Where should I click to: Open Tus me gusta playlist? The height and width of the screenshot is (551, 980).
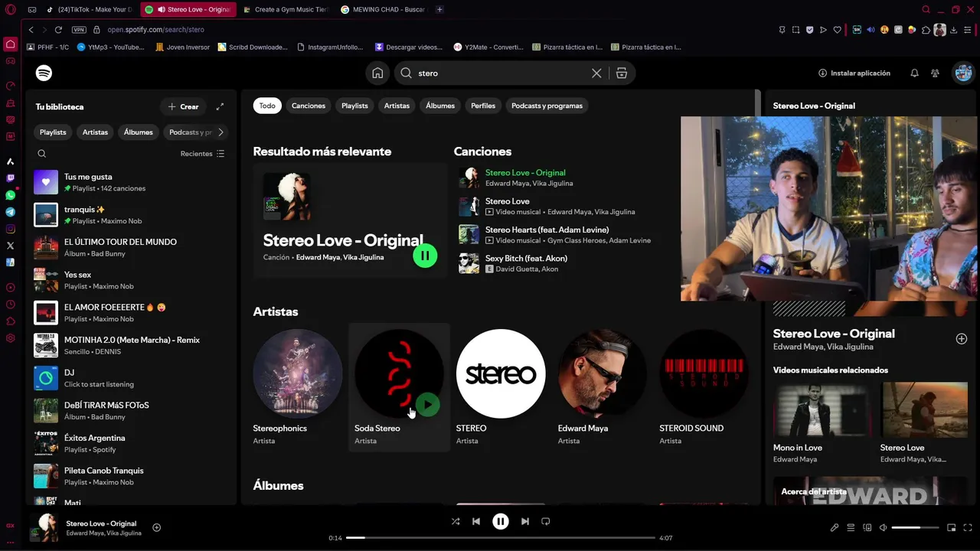click(x=132, y=182)
